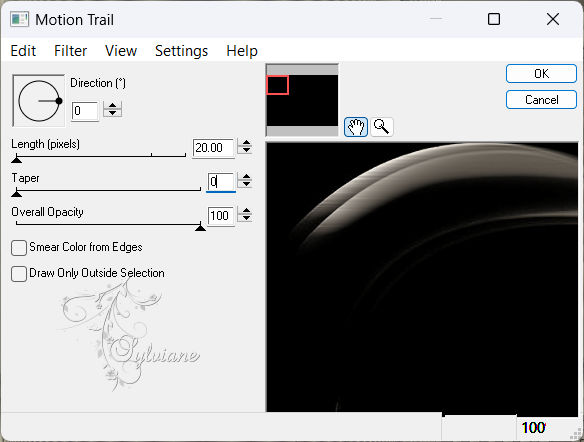Viewport: 584px width, 442px height.
Task: Select the magnifier zoom tool
Action: point(382,127)
